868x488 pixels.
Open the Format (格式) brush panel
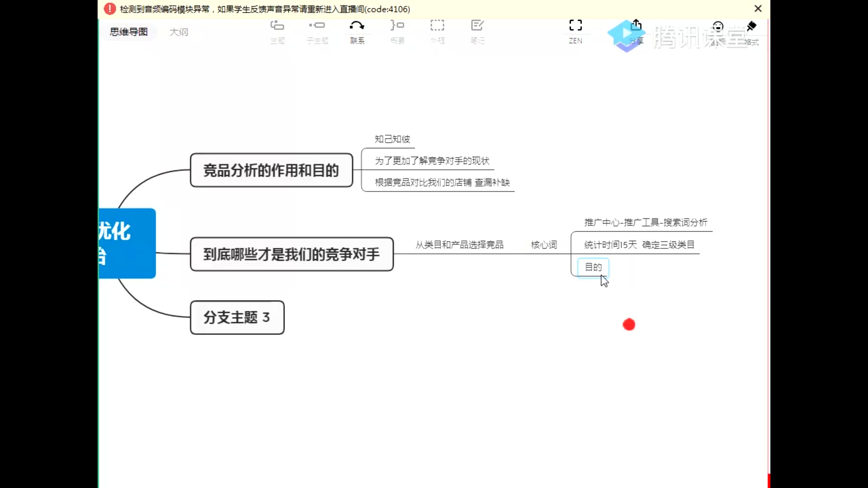tap(751, 27)
